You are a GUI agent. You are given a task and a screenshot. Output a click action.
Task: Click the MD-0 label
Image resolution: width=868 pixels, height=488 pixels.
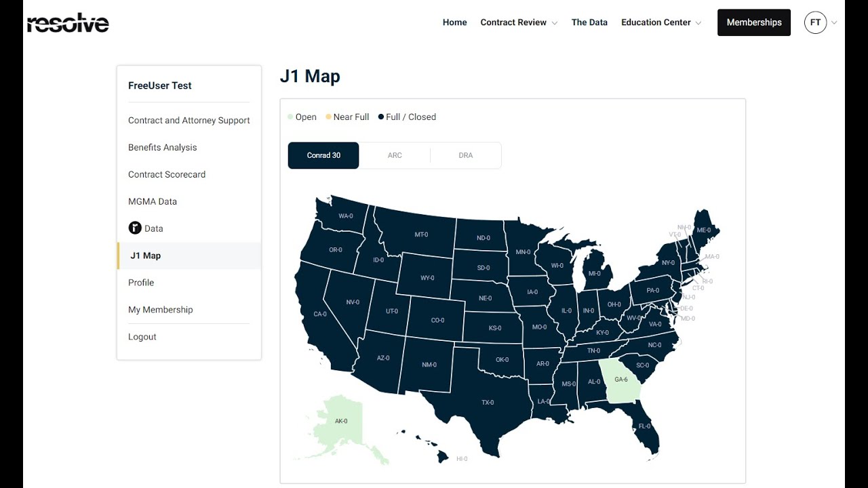click(x=688, y=319)
